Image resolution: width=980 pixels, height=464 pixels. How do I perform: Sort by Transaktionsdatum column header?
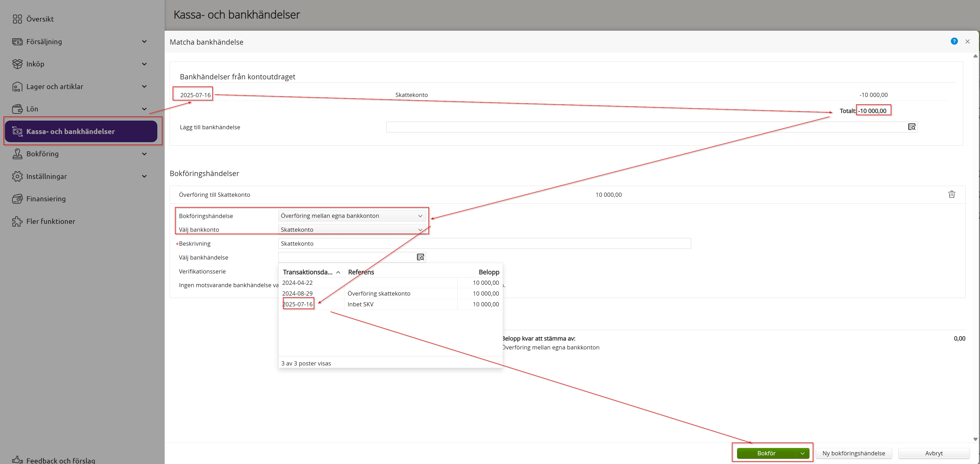pyautogui.click(x=308, y=272)
